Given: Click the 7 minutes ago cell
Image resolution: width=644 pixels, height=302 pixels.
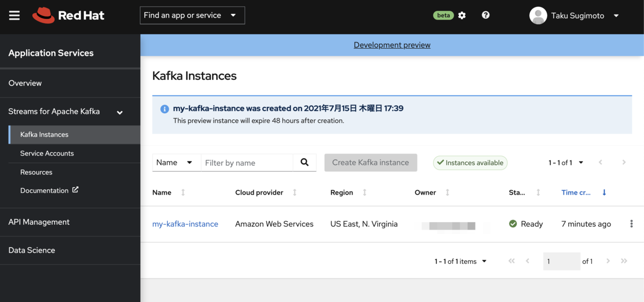Looking at the screenshot, I should point(586,224).
